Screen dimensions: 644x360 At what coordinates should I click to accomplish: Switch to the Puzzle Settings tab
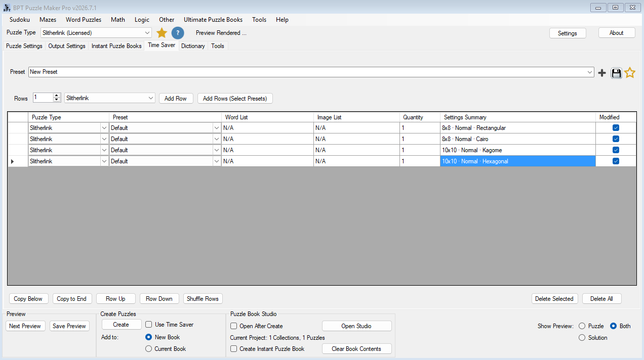pyautogui.click(x=24, y=46)
